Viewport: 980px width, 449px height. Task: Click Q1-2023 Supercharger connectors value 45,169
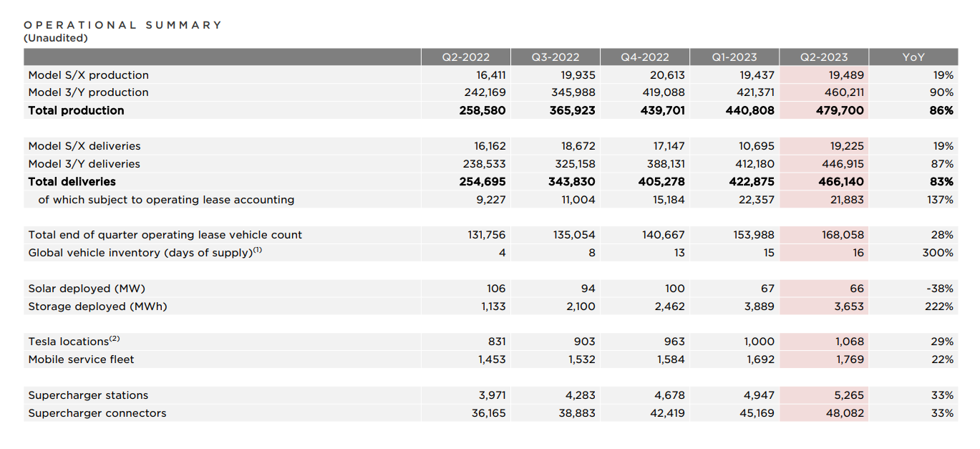[757, 413]
